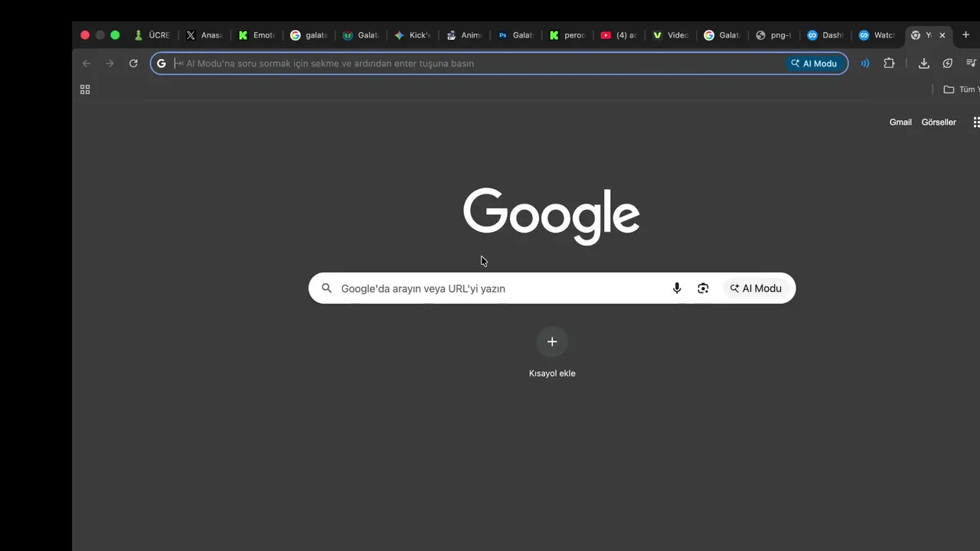
Task: Switch to the Video tab
Action: tap(671, 35)
